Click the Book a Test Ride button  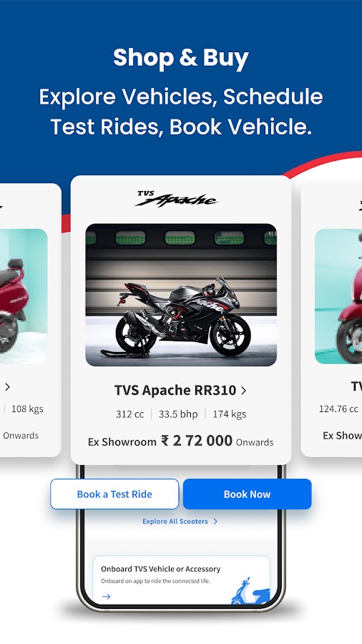click(x=114, y=494)
